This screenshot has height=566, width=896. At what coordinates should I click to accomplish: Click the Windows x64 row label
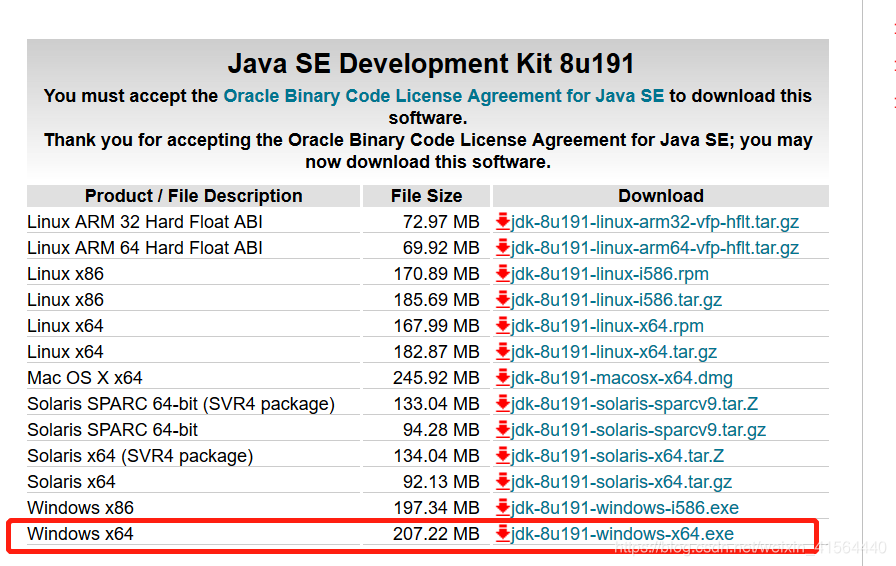click(80, 534)
